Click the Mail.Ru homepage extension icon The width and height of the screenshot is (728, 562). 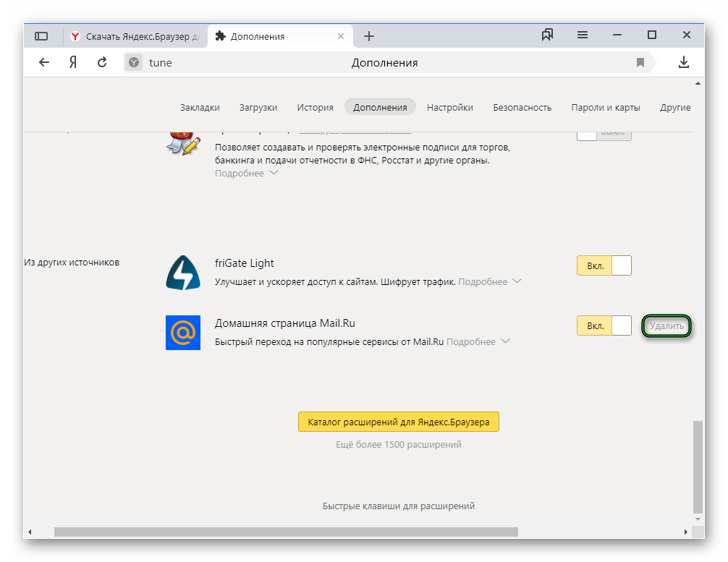[x=183, y=333]
